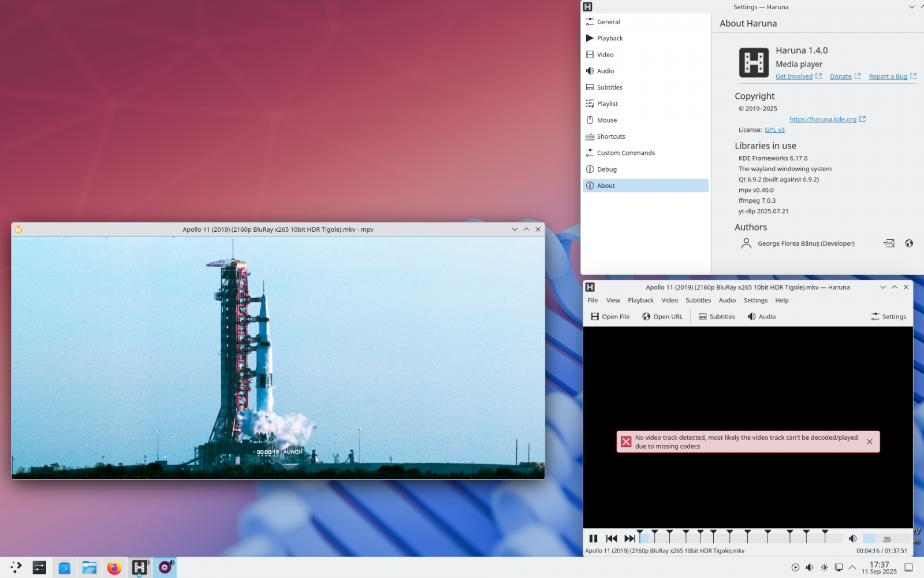Click the email icon next to the developer name
924x578 pixels.
click(x=889, y=243)
